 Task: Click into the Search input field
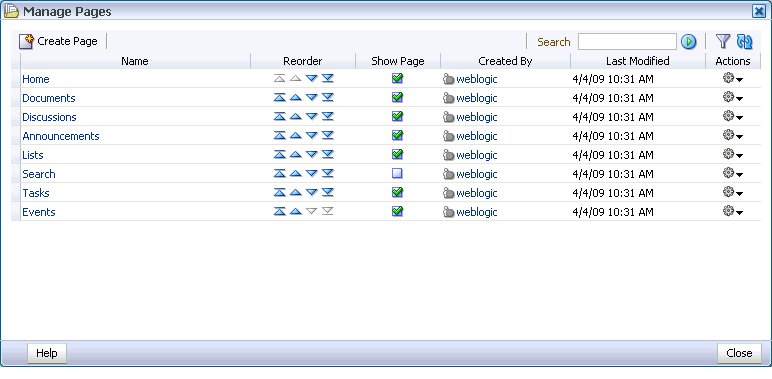coord(627,42)
